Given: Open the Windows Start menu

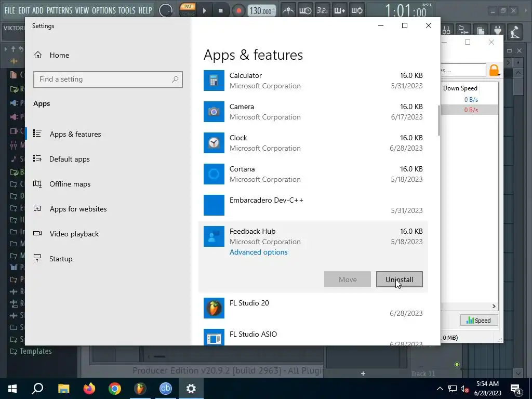Looking at the screenshot, I should point(12,389).
